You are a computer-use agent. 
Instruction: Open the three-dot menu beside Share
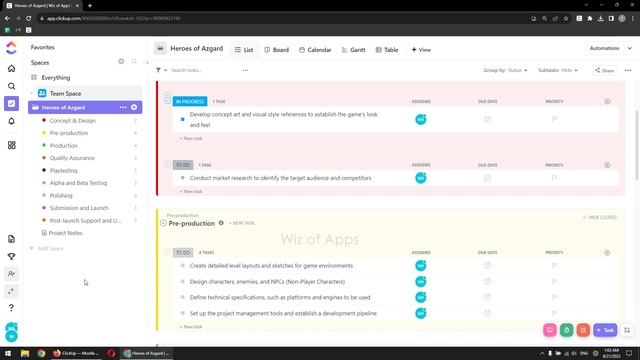point(628,70)
